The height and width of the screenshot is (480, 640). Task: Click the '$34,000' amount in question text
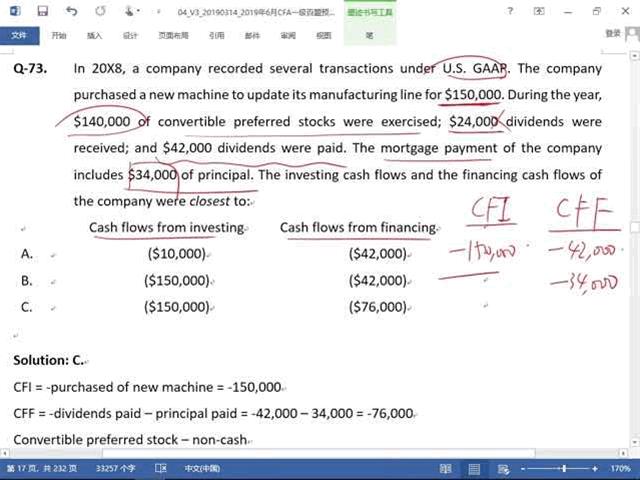pos(153,175)
